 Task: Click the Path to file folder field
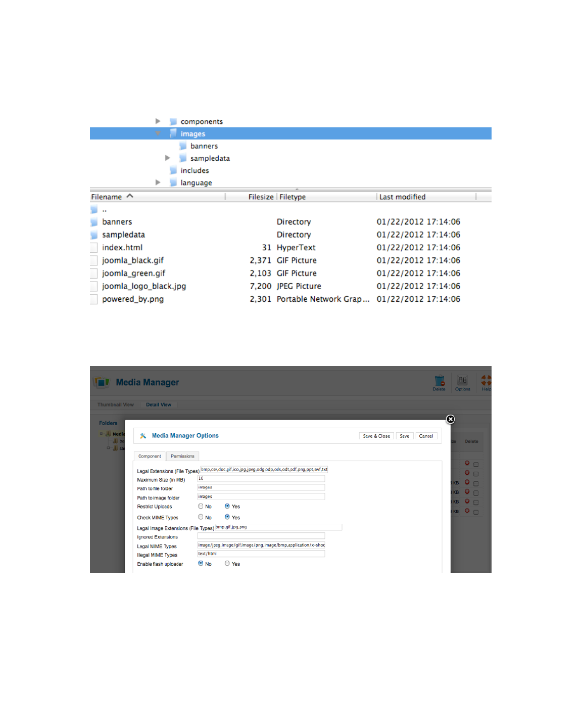tap(261, 487)
